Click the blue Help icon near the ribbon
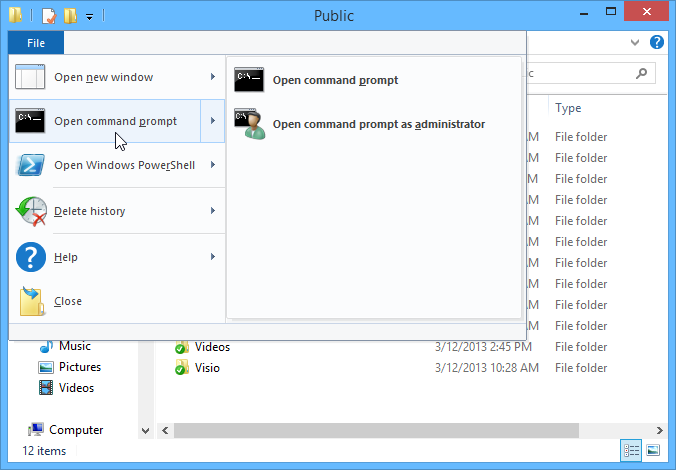The height and width of the screenshot is (470, 676). (x=657, y=43)
